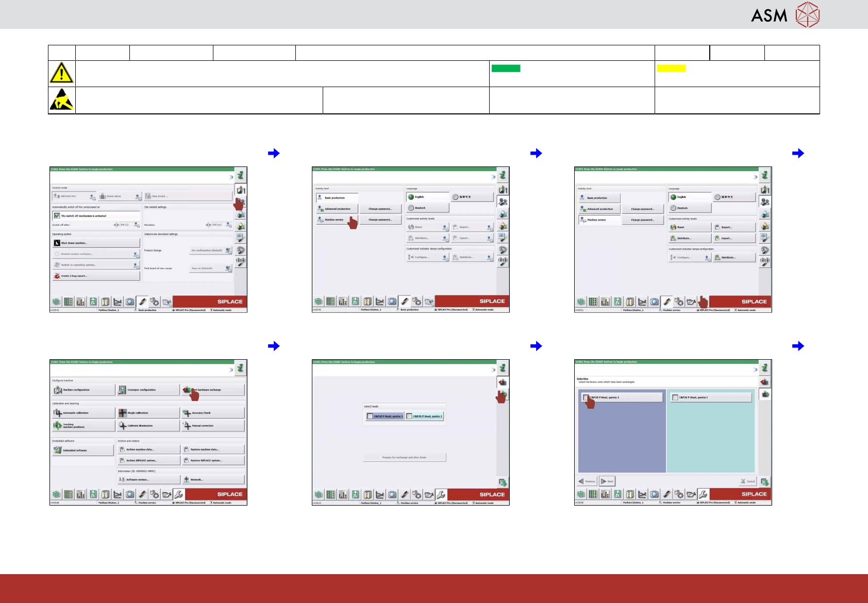Click 'Archive SIPLACE system...'
Image resolution: width=868 pixels, height=603 pixels.
pos(148,460)
